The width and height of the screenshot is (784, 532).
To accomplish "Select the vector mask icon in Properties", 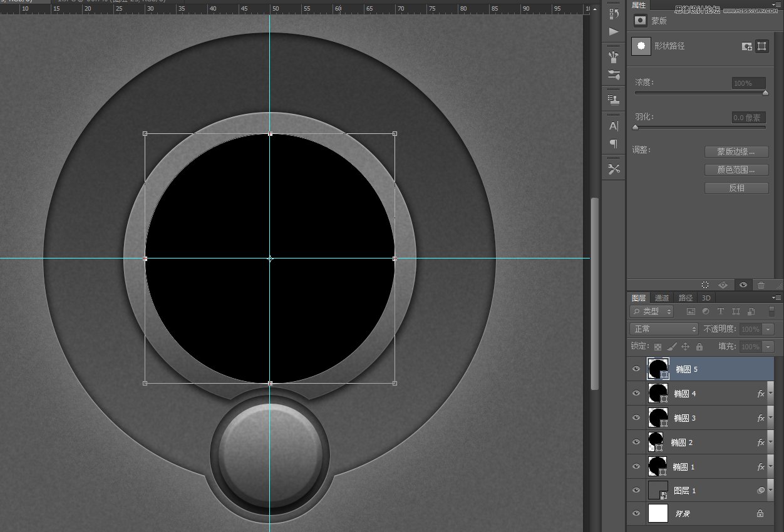I will (x=762, y=46).
